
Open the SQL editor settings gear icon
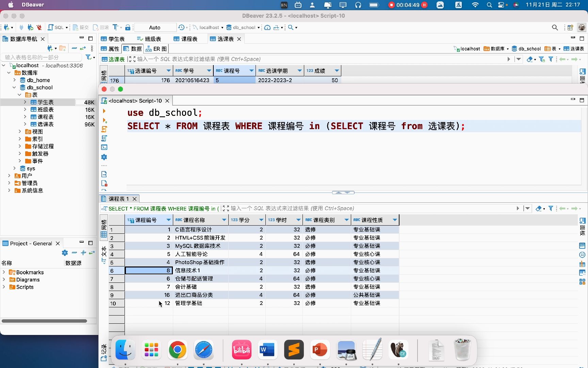(x=104, y=157)
